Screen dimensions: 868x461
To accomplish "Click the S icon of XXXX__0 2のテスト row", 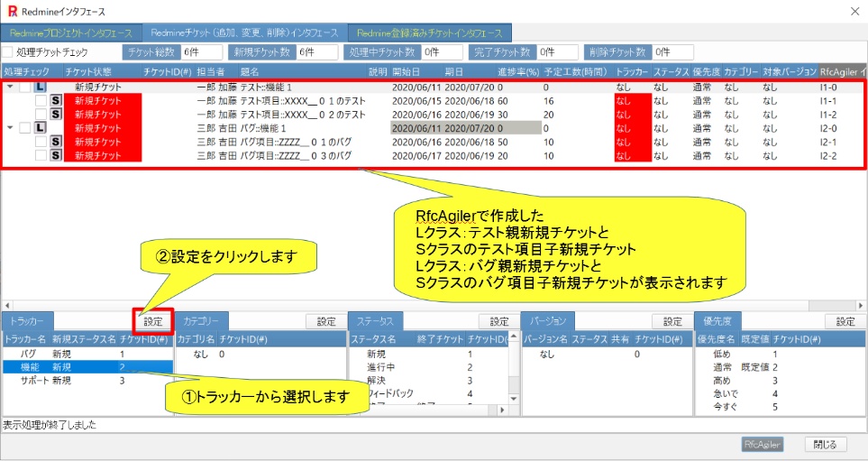I will pos(55,115).
